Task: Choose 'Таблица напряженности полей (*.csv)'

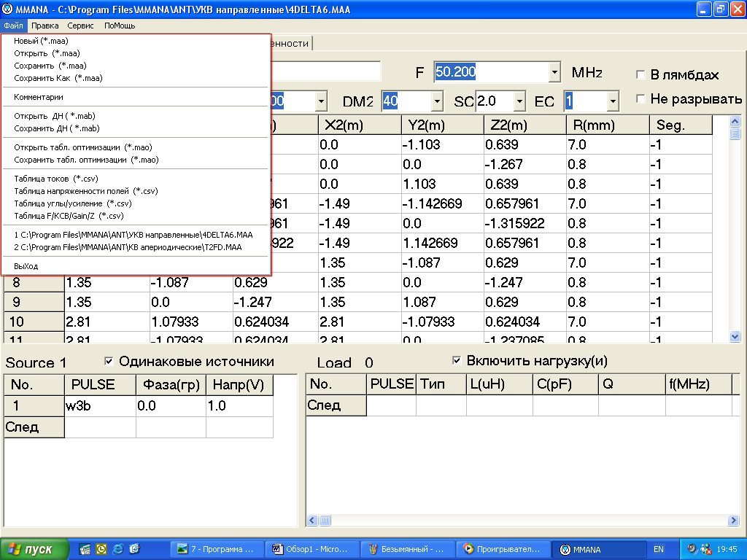Action: coord(136,192)
